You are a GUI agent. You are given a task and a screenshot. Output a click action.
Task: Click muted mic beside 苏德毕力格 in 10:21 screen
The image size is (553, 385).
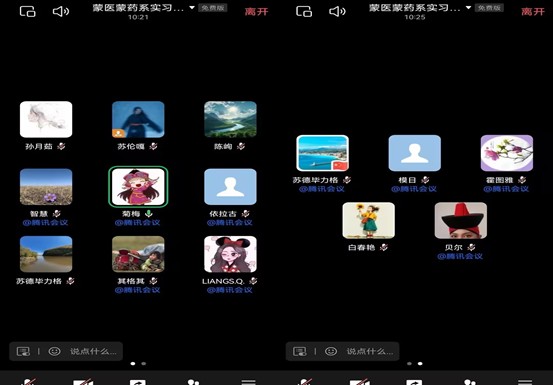71,281
